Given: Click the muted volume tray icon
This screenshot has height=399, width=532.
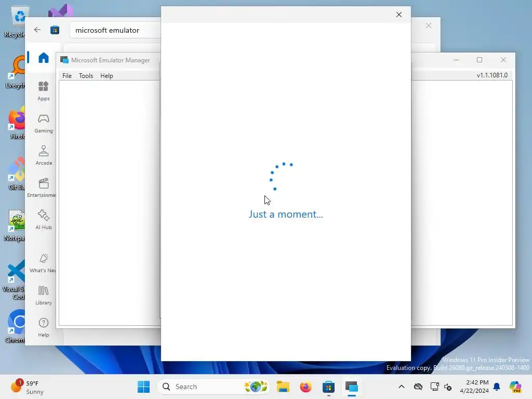Looking at the screenshot, I should pos(448,387).
